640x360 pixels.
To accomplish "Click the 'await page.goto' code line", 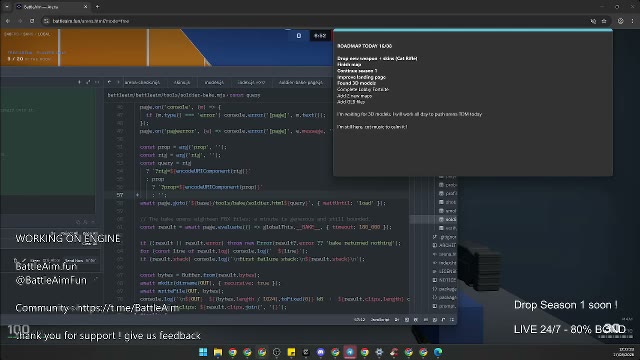I will (x=262, y=203).
